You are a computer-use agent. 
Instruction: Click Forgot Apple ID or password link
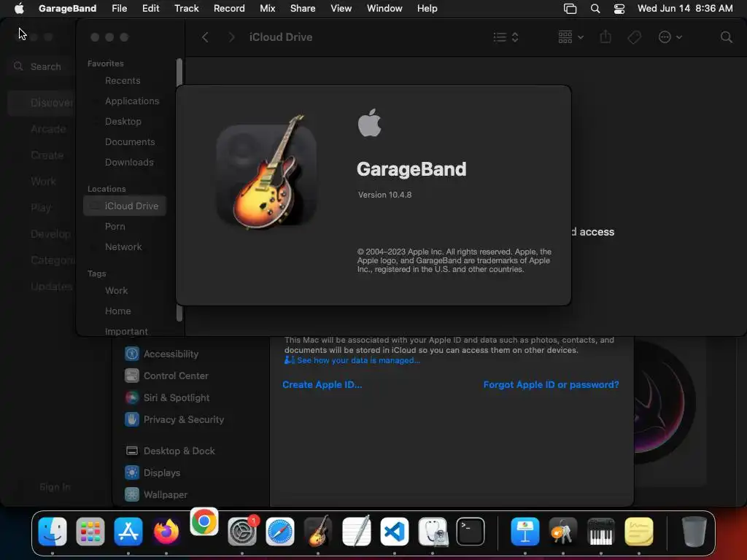(x=551, y=384)
